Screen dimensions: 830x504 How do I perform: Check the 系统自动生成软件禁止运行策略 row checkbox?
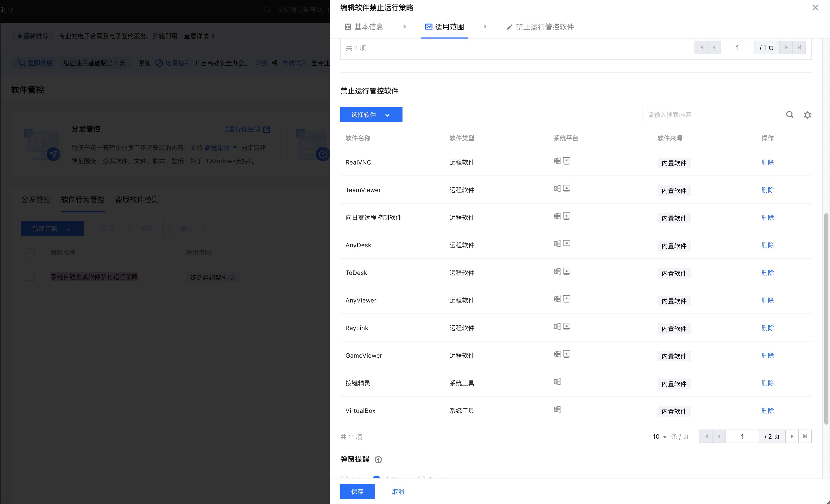point(31,277)
